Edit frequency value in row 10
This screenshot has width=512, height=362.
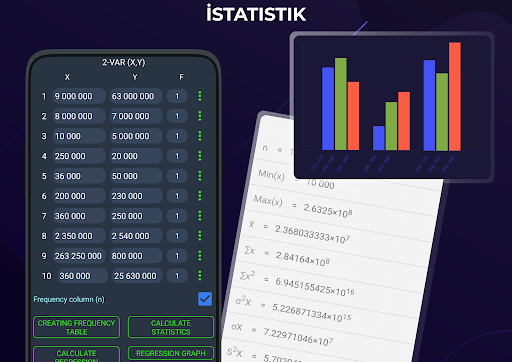click(177, 276)
